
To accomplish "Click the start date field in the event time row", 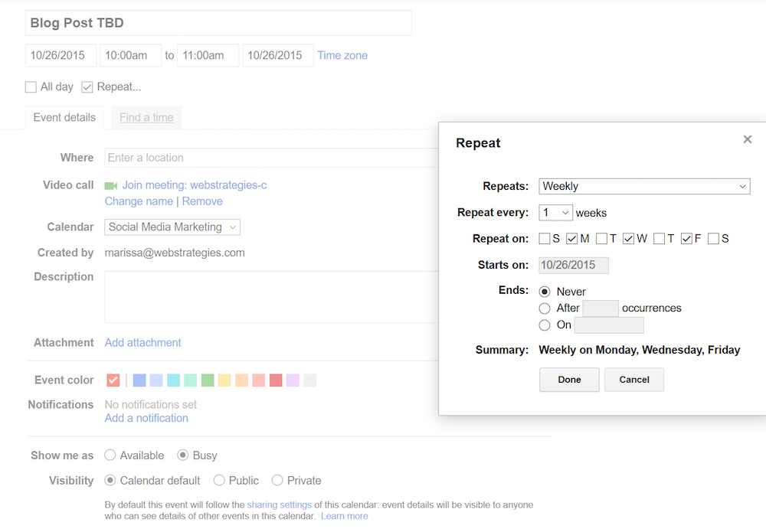I will (x=61, y=56).
